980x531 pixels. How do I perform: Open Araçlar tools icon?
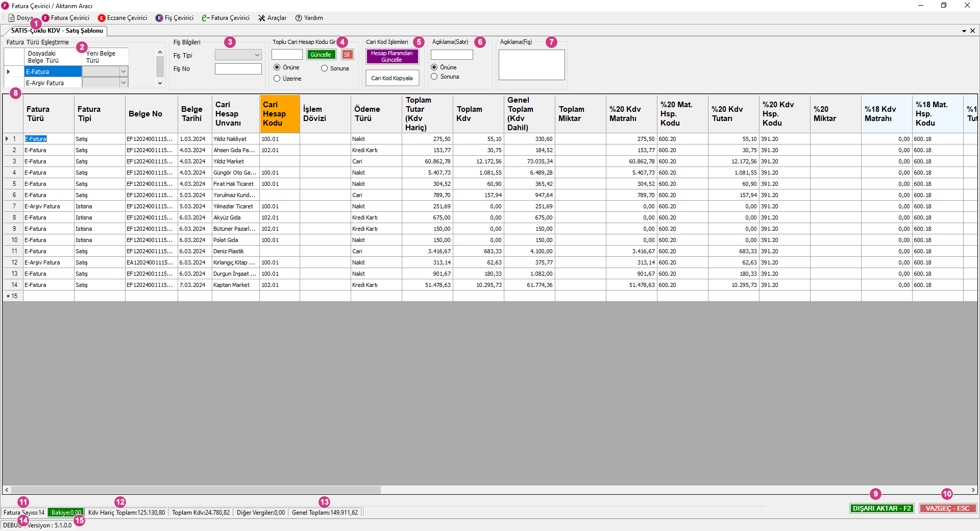click(x=262, y=18)
